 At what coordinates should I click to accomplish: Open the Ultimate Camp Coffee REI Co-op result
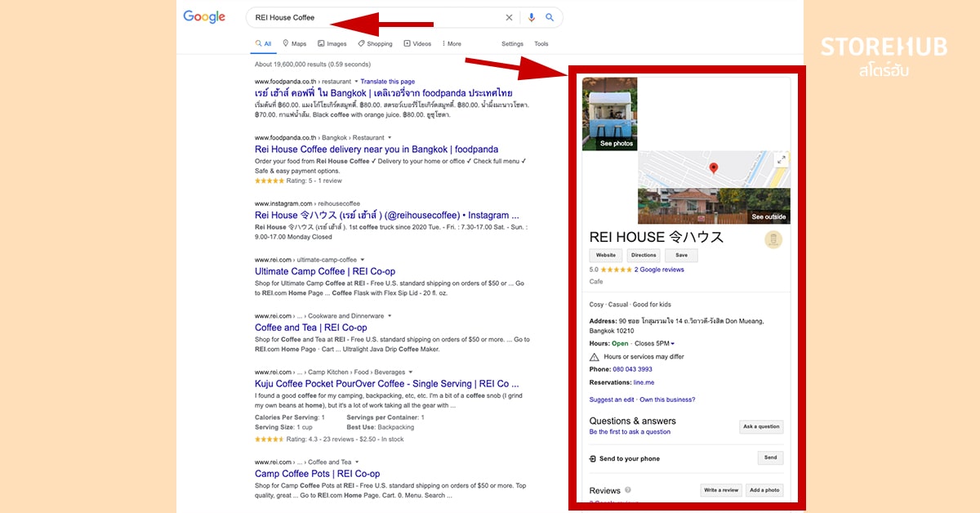(325, 271)
